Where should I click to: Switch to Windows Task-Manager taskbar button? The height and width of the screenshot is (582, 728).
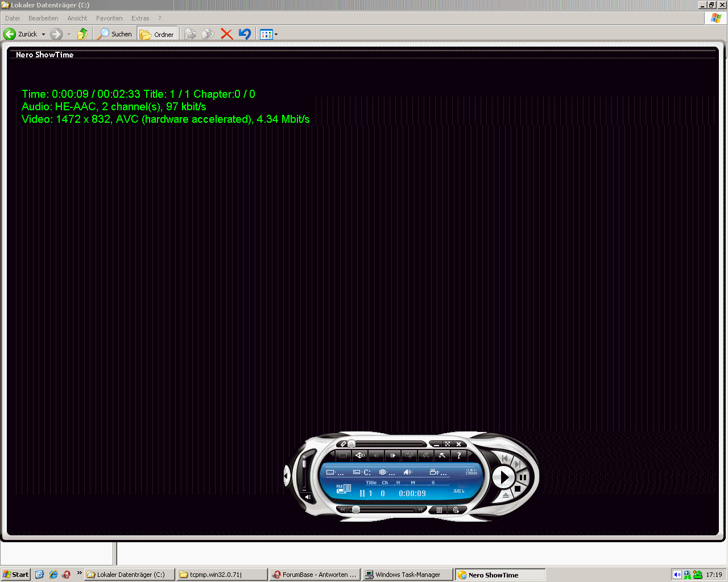tap(408, 575)
